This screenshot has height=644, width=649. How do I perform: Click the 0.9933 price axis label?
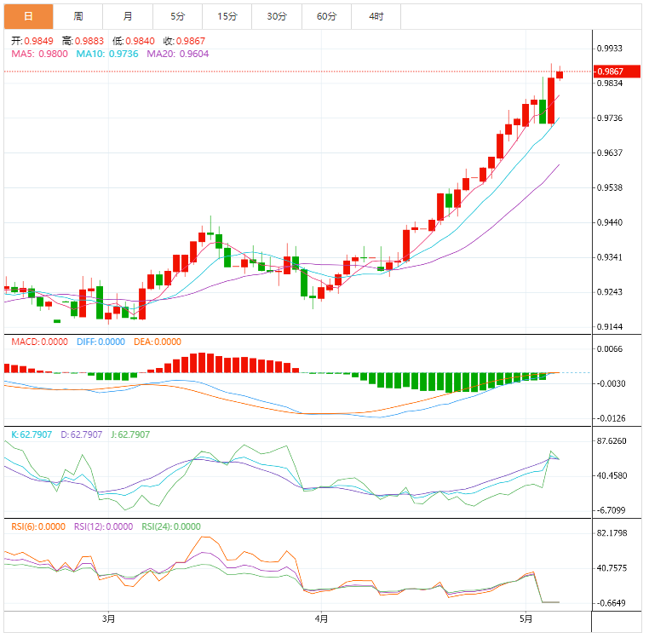[x=609, y=49]
